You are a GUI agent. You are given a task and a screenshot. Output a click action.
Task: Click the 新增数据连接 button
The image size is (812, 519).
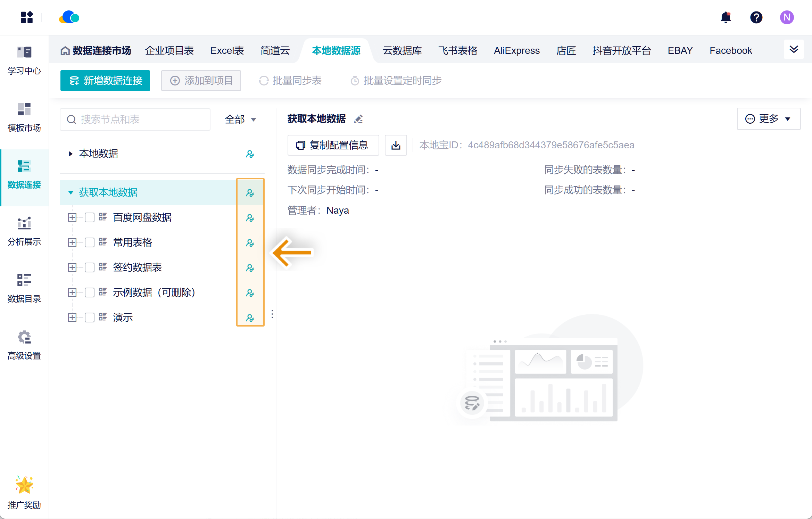[105, 81]
